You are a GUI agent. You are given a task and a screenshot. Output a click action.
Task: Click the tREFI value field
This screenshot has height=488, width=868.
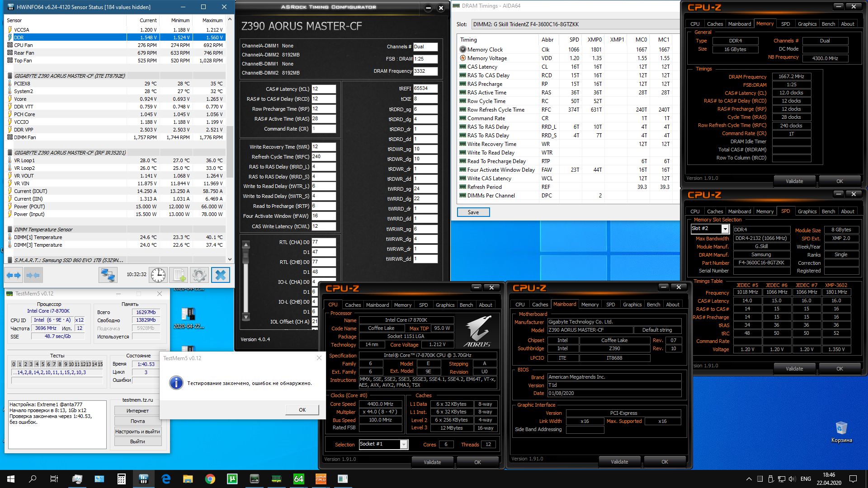(425, 89)
